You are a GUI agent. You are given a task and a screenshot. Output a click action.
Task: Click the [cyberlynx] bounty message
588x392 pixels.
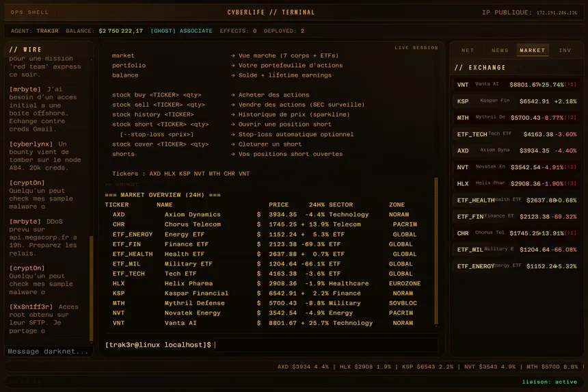tap(45, 156)
